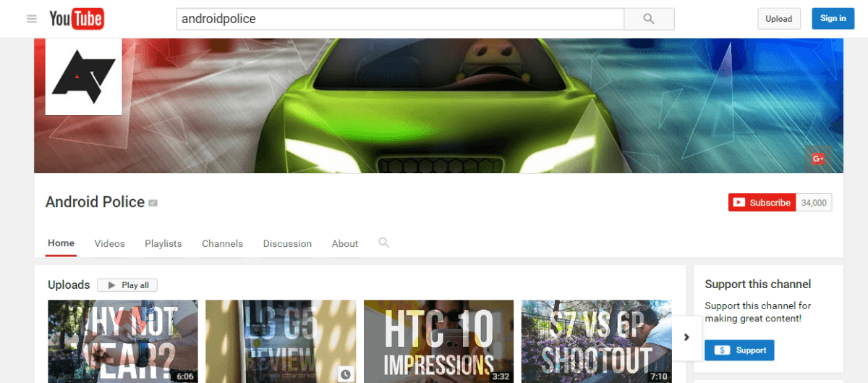Click the Android Police channel avatar
This screenshot has height=383, width=868.
pyautogui.click(x=83, y=77)
